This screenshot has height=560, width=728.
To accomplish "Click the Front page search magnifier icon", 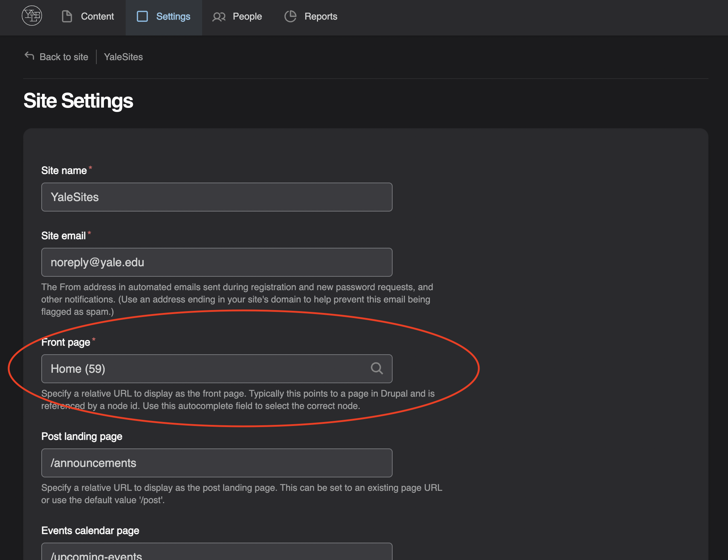I will click(x=377, y=368).
